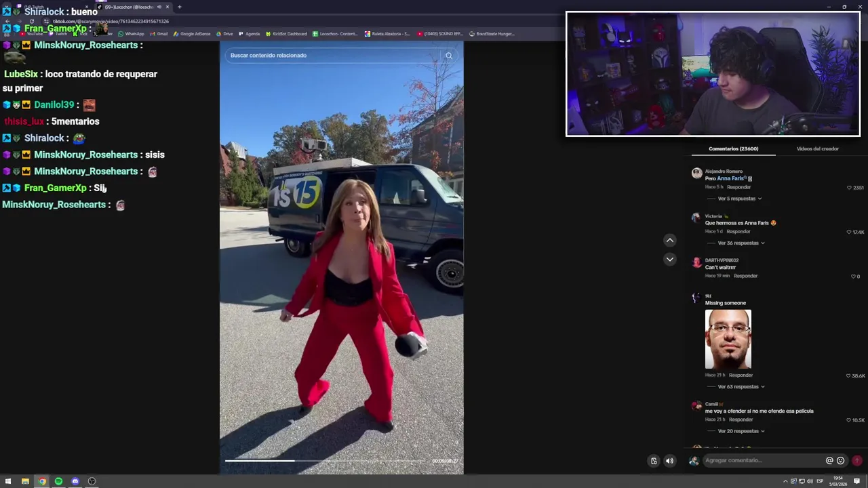Image resolution: width=868 pixels, height=488 pixels.
Task: Seek on the video progress bar
Action: click(327, 461)
